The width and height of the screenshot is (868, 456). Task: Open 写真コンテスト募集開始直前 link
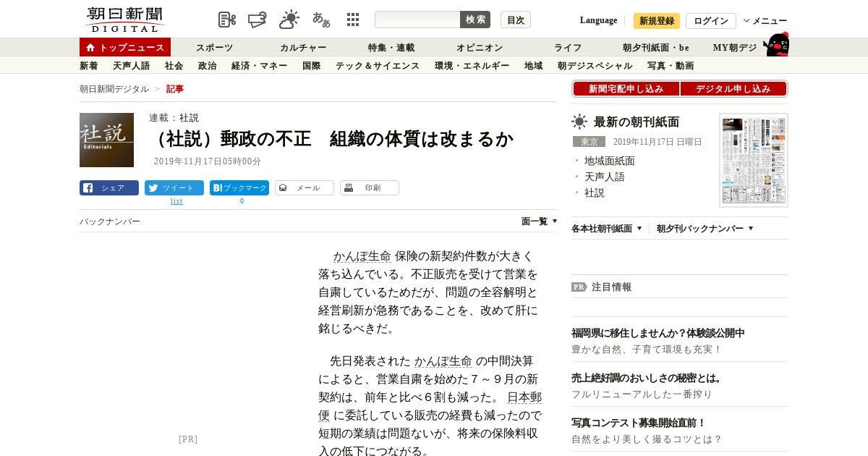point(639,423)
